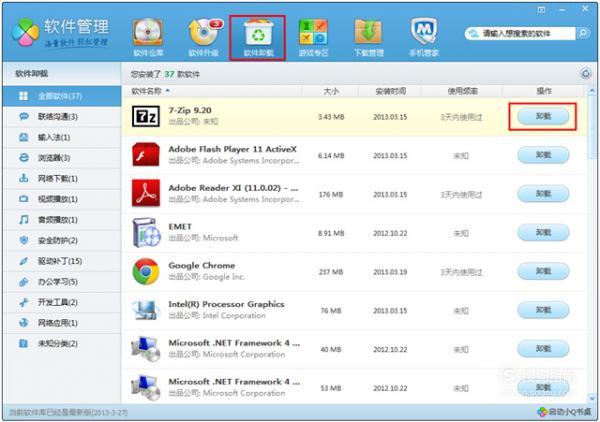Image resolution: width=600 pixels, height=422 pixels.
Task: Click icon of 53 MB .NET Framework row
Action: tap(145, 387)
